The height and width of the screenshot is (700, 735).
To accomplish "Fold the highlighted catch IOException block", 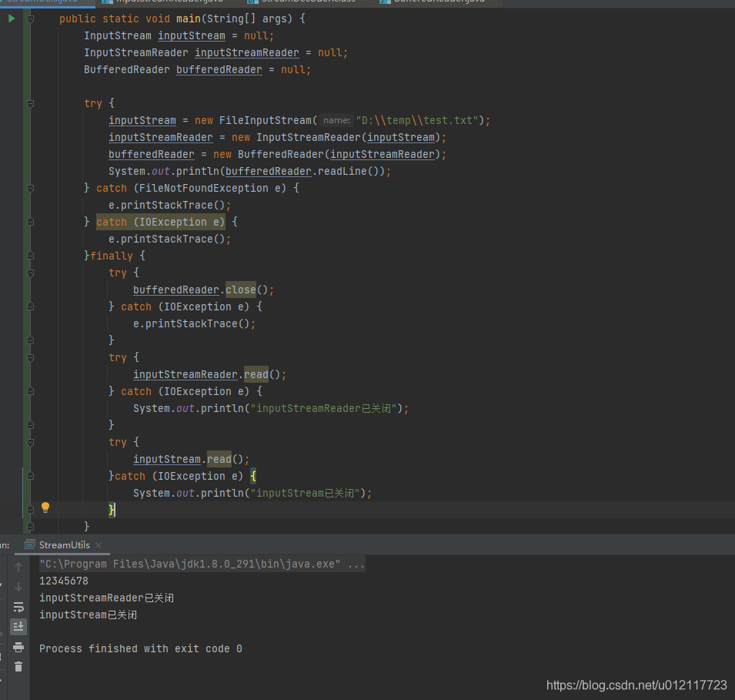I will (31, 222).
